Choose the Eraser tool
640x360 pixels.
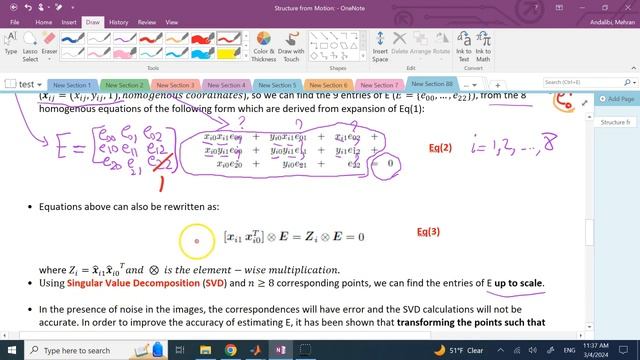pos(49,45)
